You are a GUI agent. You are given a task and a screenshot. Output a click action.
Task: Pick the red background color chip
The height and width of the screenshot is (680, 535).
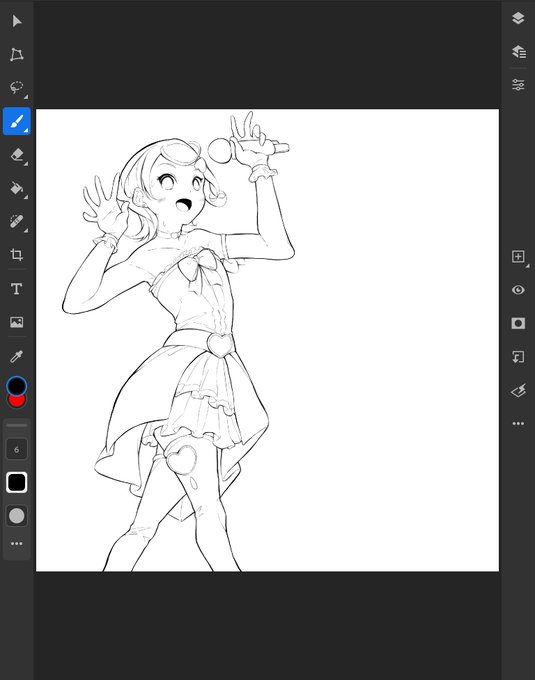click(x=17, y=401)
